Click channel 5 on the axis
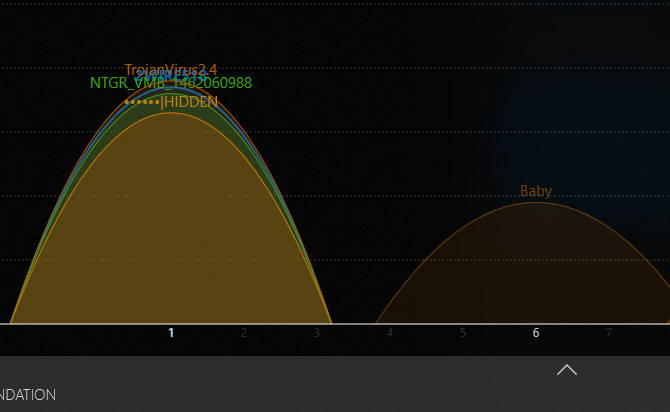The image size is (670, 412). [x=463, y=333]
